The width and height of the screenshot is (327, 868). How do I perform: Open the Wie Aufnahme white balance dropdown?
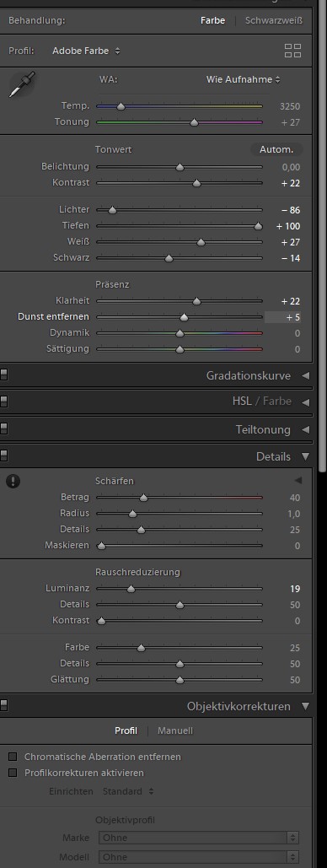click(x=243, y=79)
